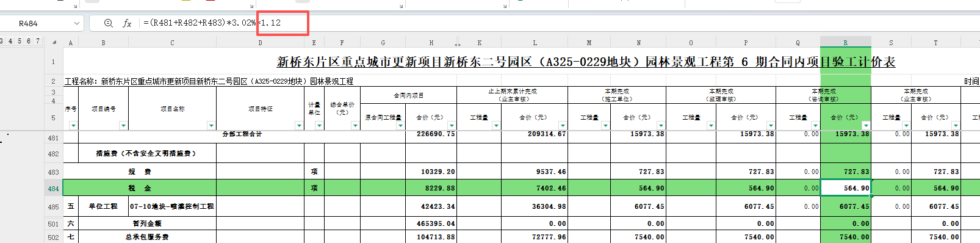Open the column S 工程量 filter dropdown
The height and width of the screenshot is (243, 980).
[x=906, y=125]
